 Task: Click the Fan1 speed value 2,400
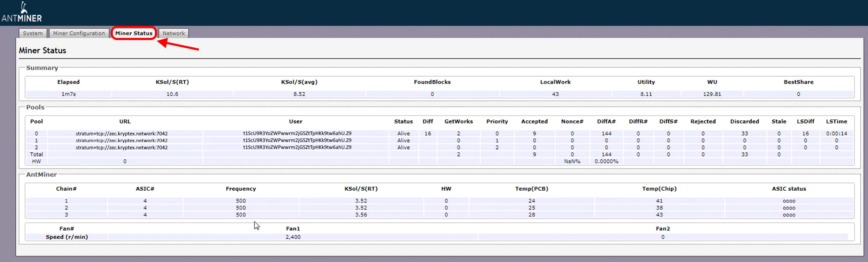pos(293,237)
